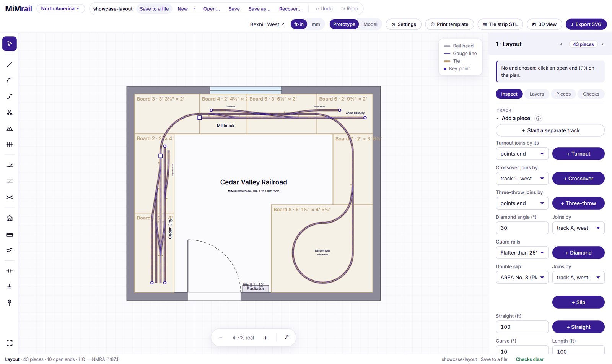Switch to the Pieces tab
This screenshot has width=612, height=364.
tap(563, 94)
